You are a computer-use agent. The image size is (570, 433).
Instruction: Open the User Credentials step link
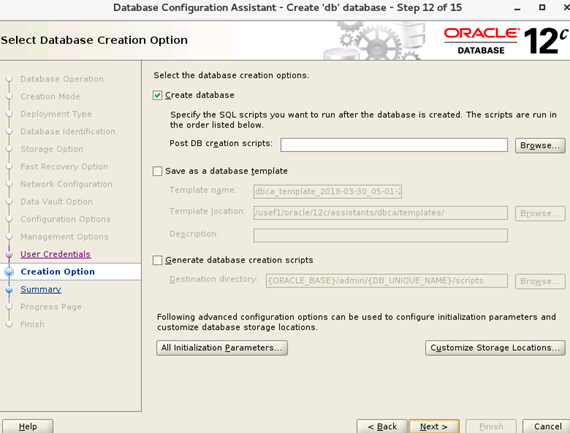[55, 254]
